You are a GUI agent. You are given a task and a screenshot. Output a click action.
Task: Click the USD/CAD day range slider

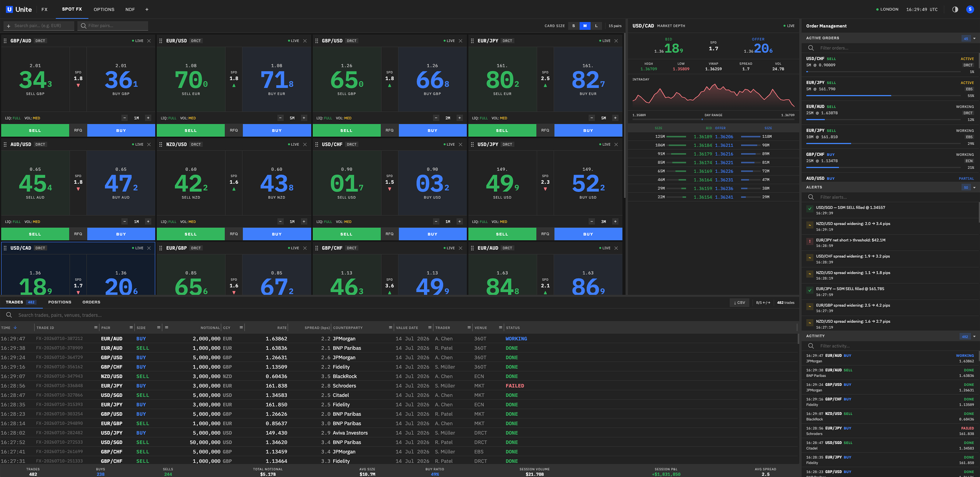click(713, 119)
